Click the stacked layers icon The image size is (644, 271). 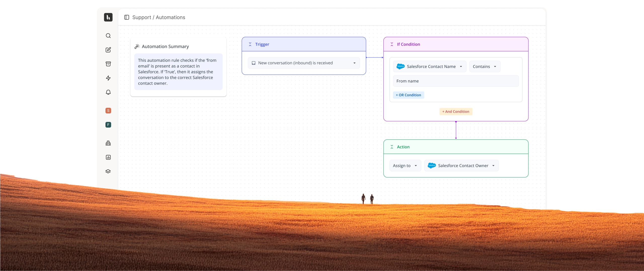108,171
